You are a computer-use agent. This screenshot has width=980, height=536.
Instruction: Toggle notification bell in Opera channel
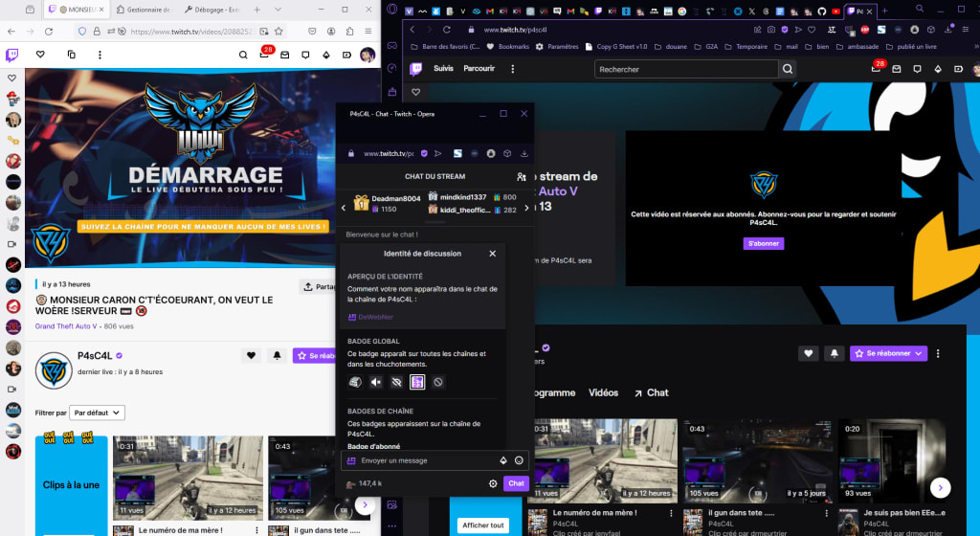(835, 353)
